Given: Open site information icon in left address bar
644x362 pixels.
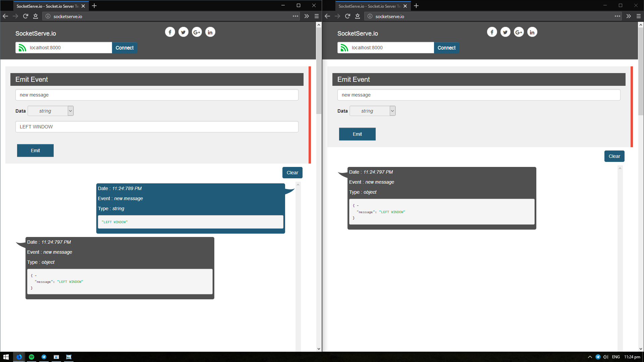Looking at the screenshot, I should 48,16.
